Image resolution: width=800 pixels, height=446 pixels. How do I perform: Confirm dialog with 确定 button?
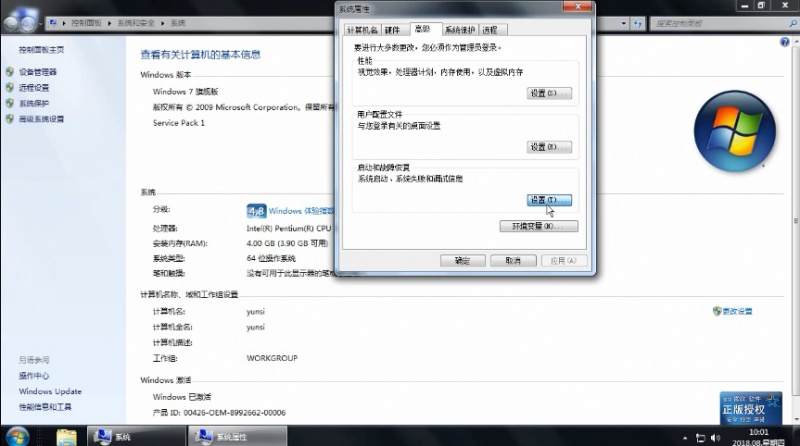click(x=462, y=261)
